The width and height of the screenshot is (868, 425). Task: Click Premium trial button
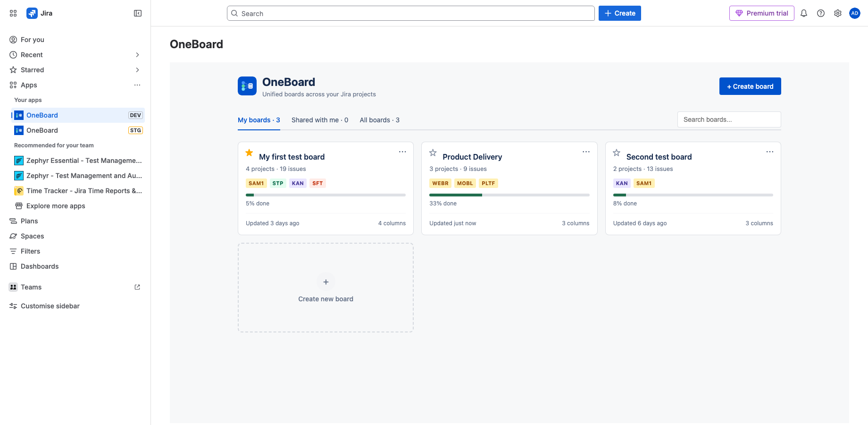(x=762, y=13)
